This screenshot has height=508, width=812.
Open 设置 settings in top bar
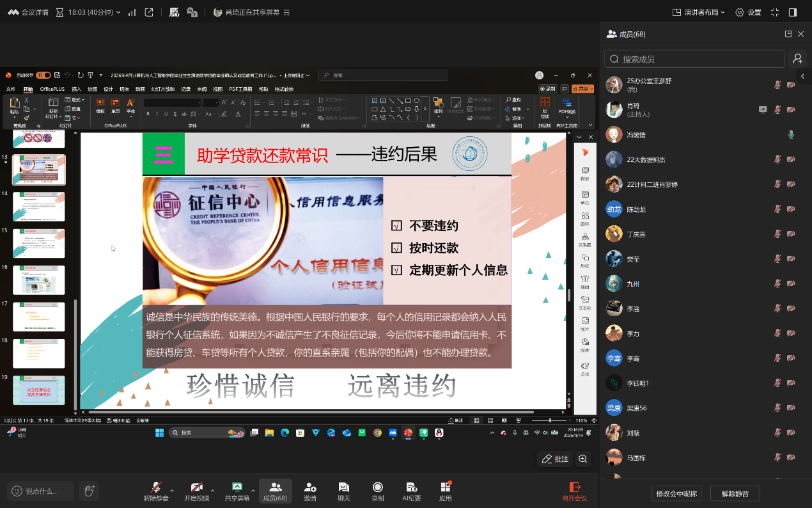748,12
